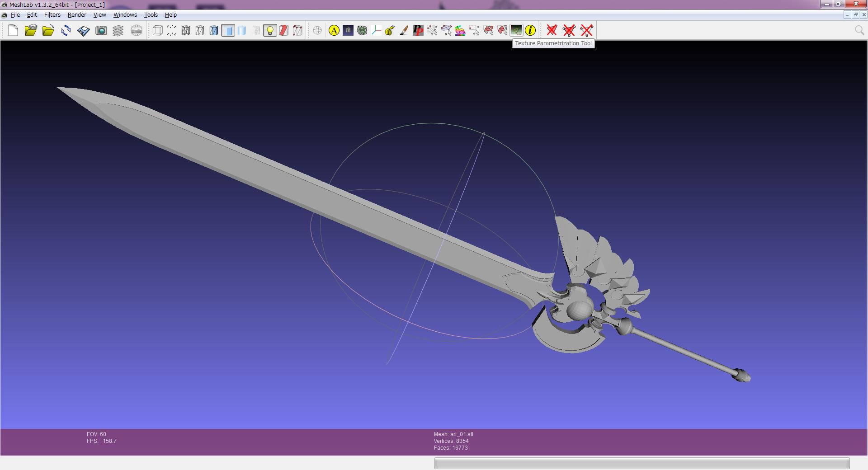This screenshot has height=470, width=868.
Task: Open the File menu
Action: click(x=15, y=15)
